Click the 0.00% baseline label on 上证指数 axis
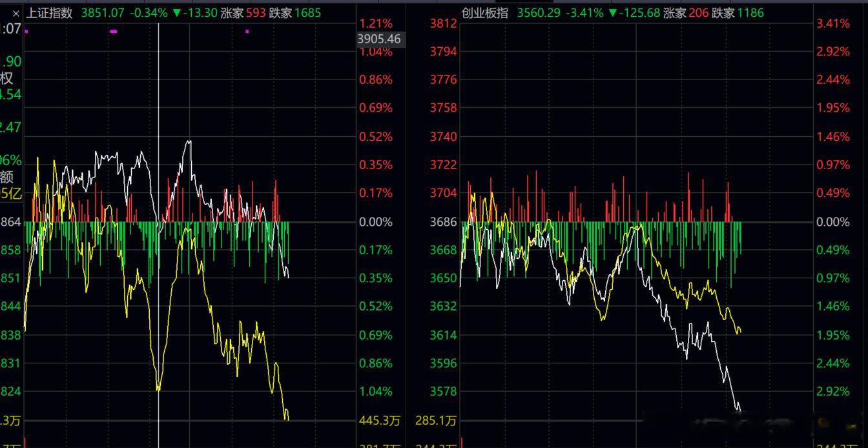This screenshot has height=448, width=868. click(376, 221)
